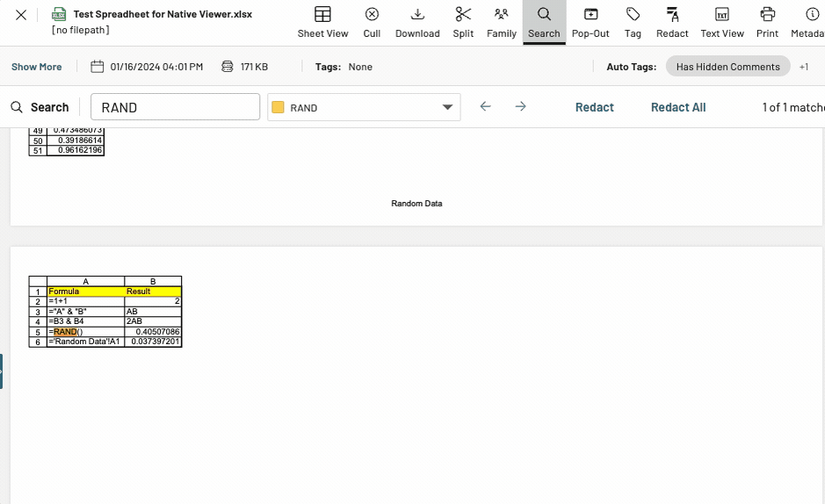Switch to Text View

[722, 23]
